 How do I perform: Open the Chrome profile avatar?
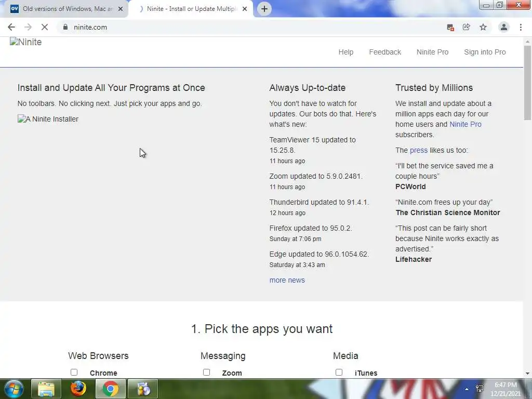coord(504,27)
